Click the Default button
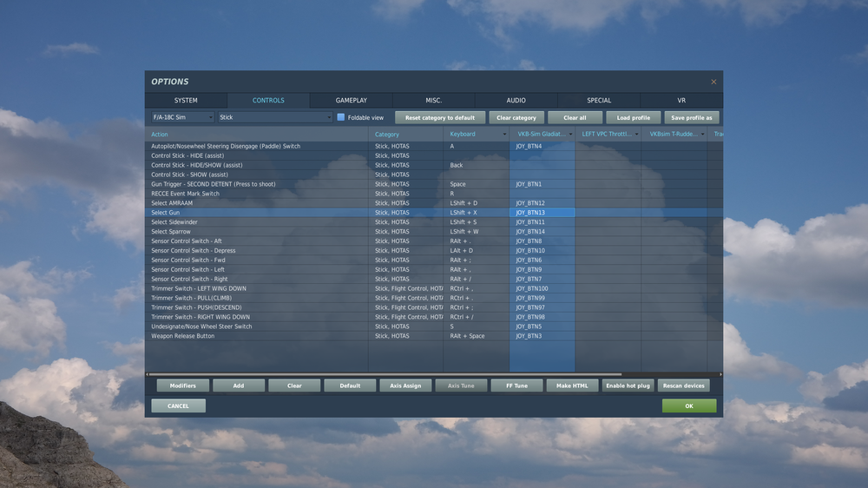868x488 pixels. point(350,386)
